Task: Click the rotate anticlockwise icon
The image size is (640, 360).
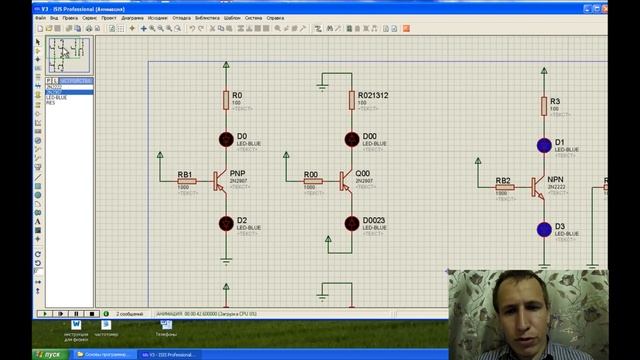Action: click(x=38, y=263)
